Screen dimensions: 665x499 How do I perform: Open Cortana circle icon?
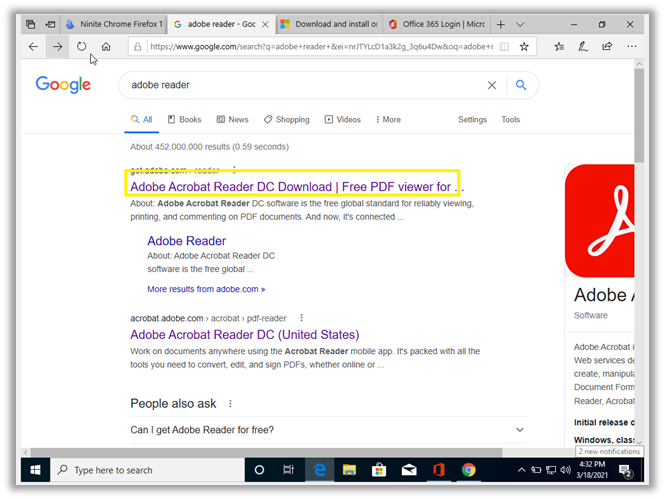259,470
